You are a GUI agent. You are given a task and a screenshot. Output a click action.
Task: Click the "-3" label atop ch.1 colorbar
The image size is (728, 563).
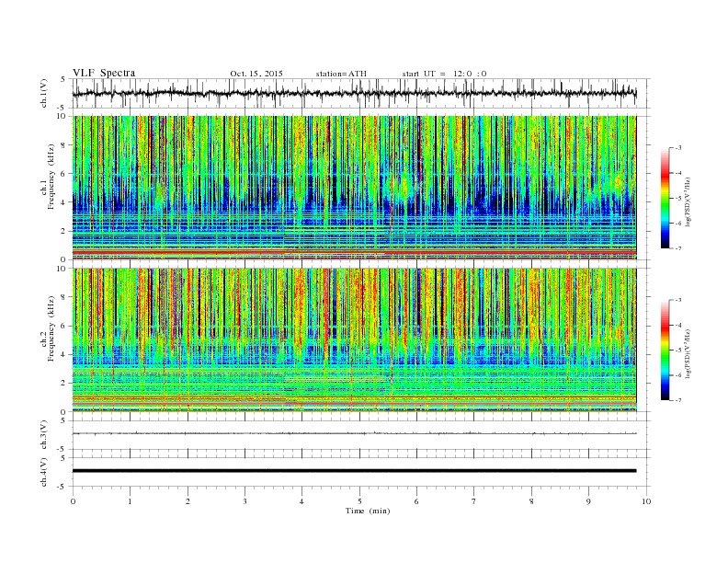(678, 148)
